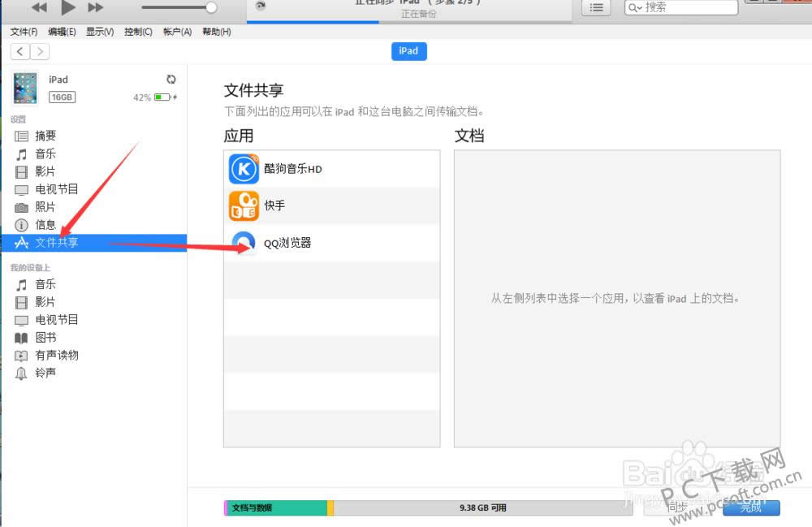Open 图书 books on the device
The width and height of the screenshot is (812, 527).
coord(45,337)
